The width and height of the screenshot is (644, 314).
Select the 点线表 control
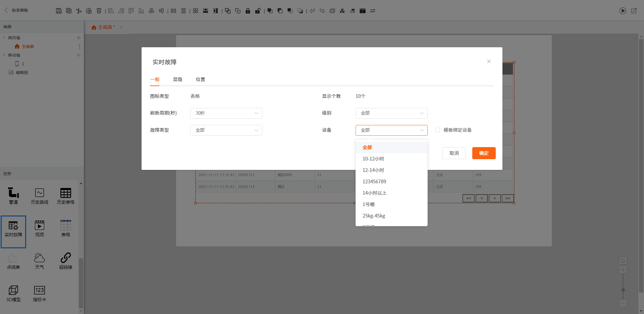13,261
